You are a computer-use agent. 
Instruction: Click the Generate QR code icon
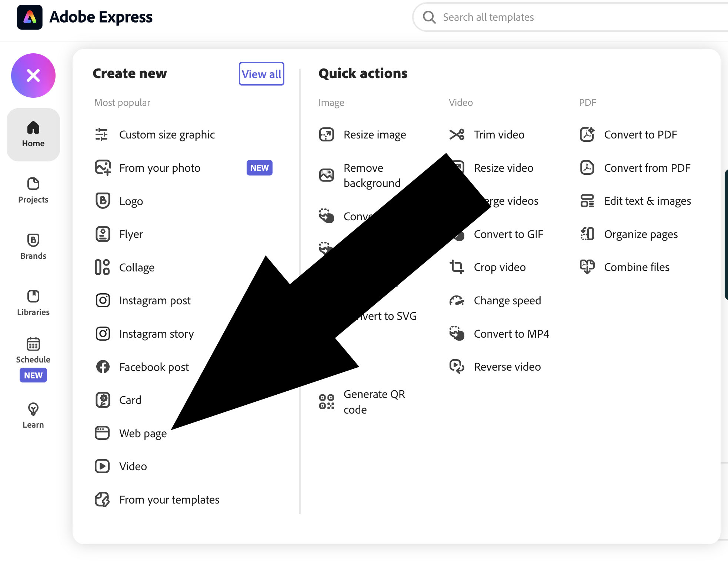point(327,402)
